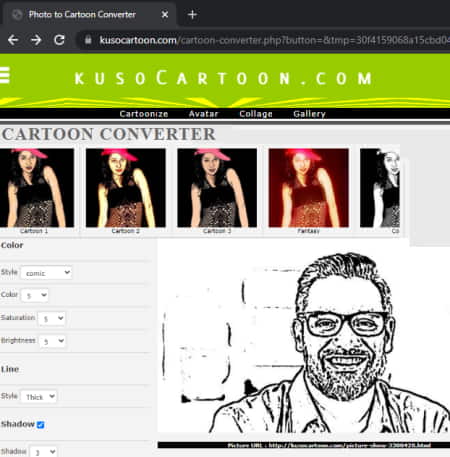Open the Line Style dropdown set to Thick
This screenshot has width=450, height=457.
[x=39, y=397]
